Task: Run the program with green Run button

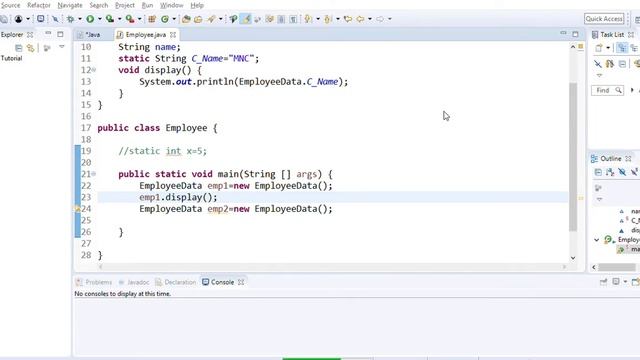Action: point(90,19)
